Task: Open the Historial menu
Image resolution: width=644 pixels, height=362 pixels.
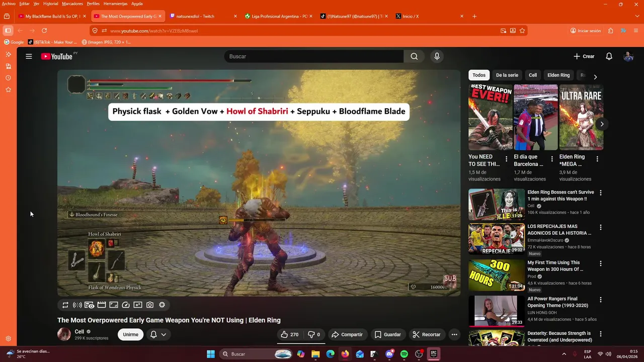Action: coord(50,4)
